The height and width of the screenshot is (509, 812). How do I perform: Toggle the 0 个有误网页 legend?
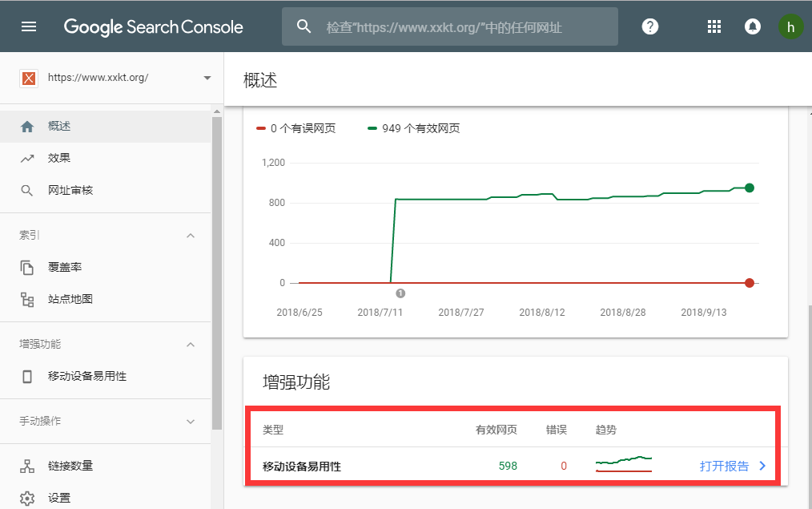coord(296,128)
